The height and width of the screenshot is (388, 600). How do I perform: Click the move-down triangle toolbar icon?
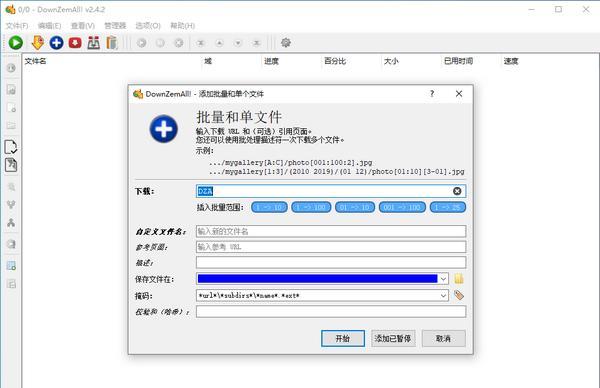tap(238, 43)
